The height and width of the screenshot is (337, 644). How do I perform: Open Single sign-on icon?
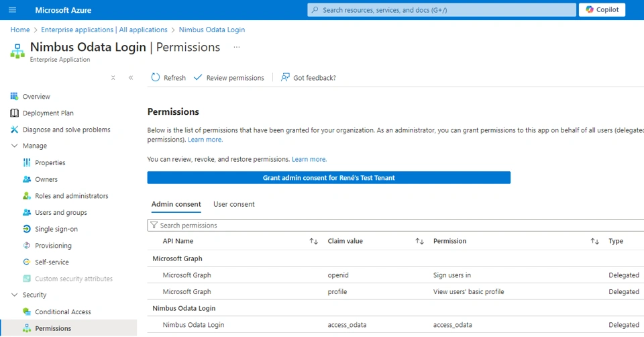27,229
